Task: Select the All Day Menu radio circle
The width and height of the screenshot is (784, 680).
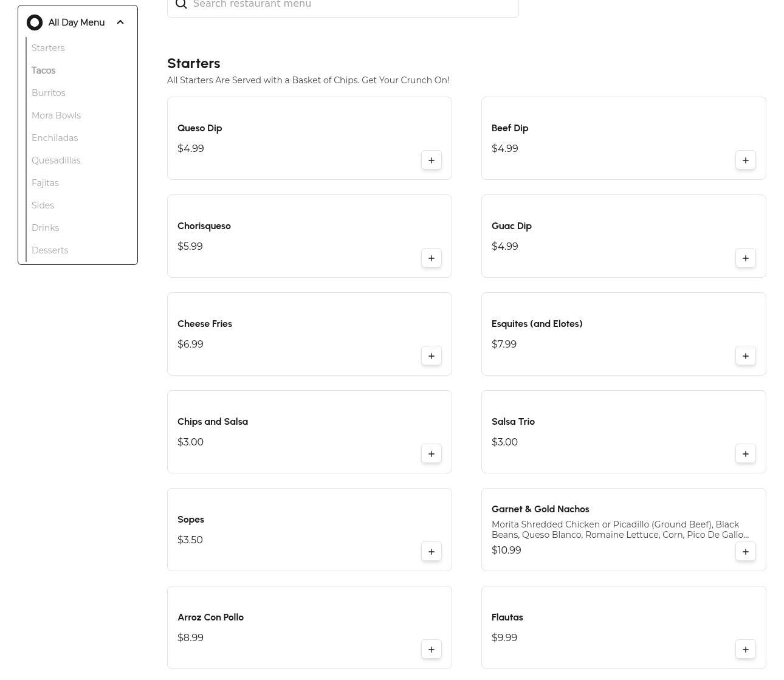Action: pyautogui.click(x=35, y=22)
